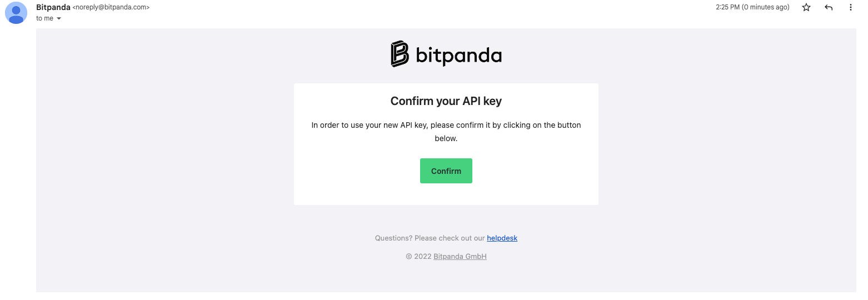Open the helpdesk link
The image size is (868, 300).
[502, 238]
